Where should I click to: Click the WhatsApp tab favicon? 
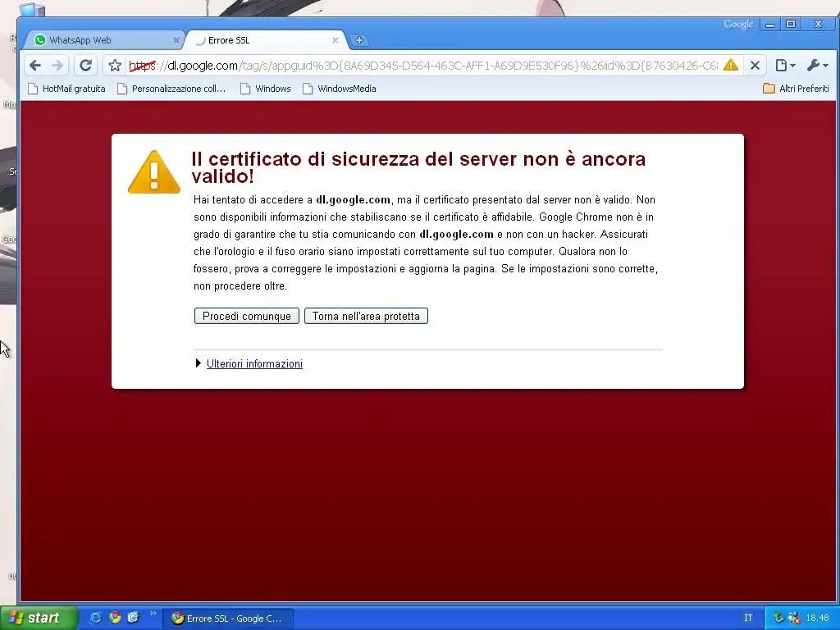tap(39, 40)
